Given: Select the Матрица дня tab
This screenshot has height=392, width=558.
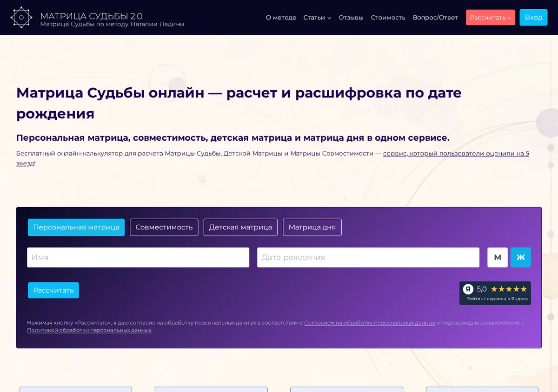Looking at the screenshot, I should click(x=312, y=227).
